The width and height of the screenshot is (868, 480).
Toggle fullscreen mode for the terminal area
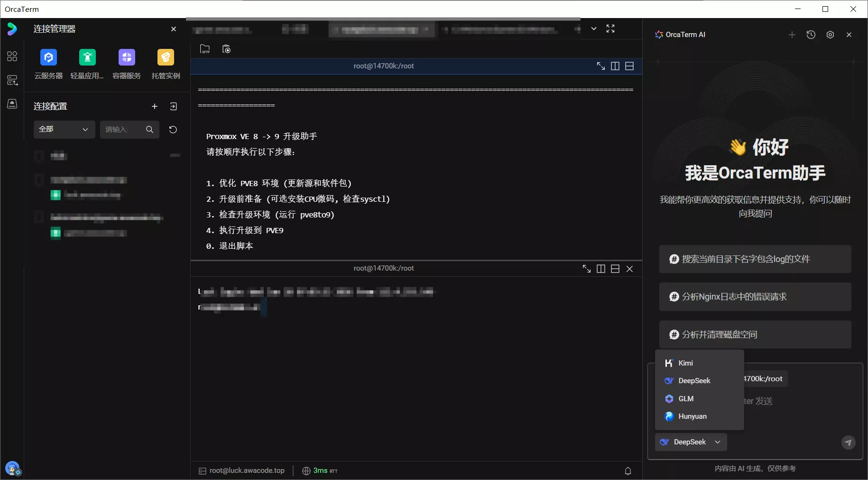(x=610, y=28)
